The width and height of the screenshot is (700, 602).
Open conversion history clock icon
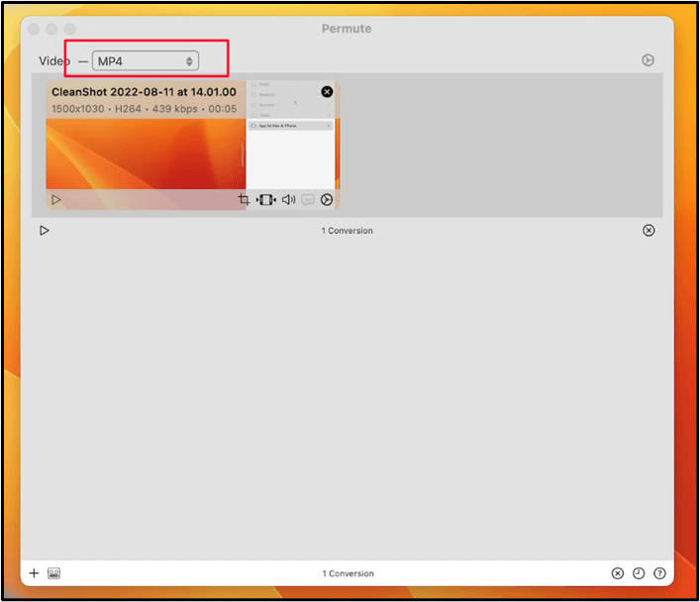pyautogui.click(x=639, y=573)
